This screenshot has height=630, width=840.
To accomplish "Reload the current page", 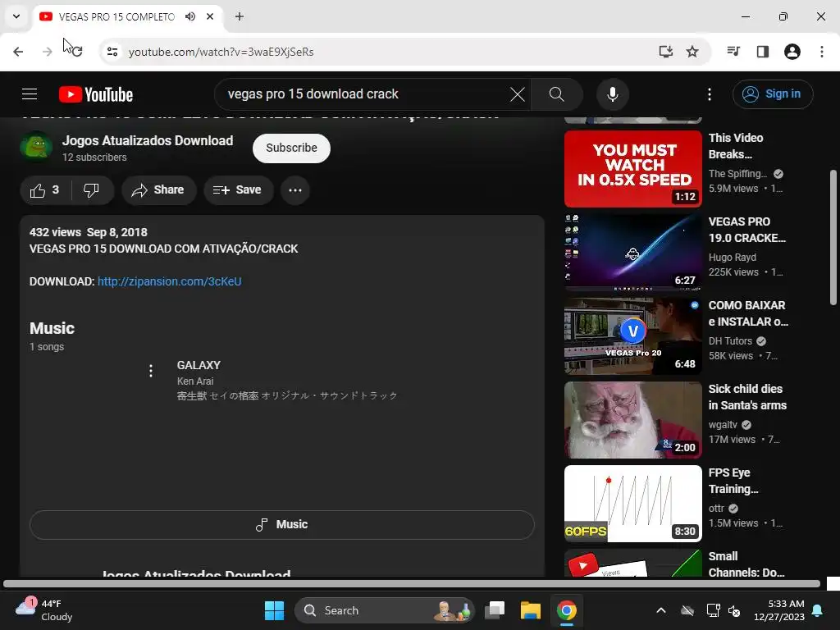I will point(76,52).
